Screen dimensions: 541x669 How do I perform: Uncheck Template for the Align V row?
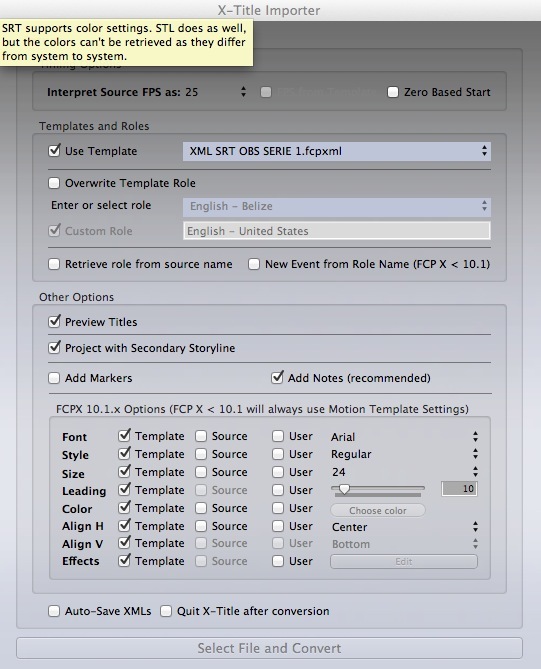click(124, 542)
